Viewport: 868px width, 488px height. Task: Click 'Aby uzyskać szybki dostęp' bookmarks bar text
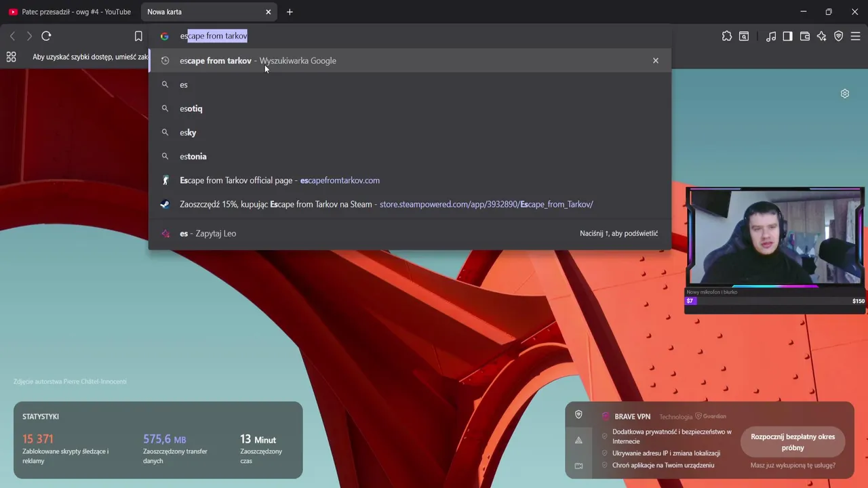(90, 57)
